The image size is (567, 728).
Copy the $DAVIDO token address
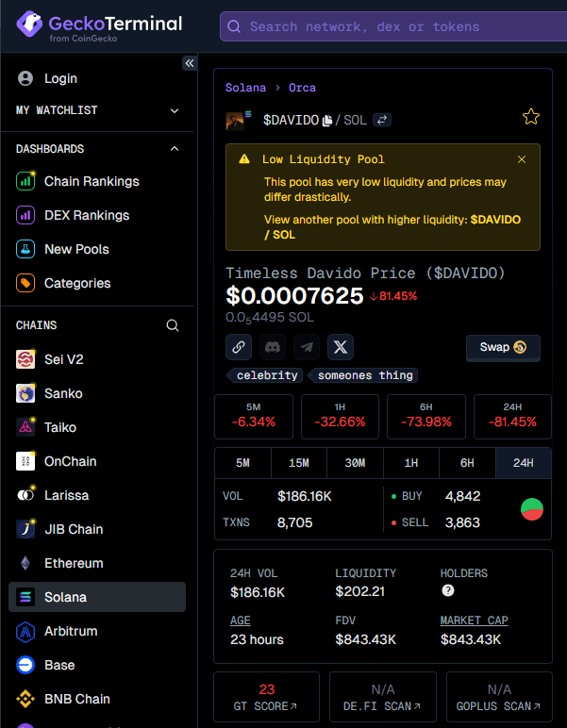[x=327, y=121]
